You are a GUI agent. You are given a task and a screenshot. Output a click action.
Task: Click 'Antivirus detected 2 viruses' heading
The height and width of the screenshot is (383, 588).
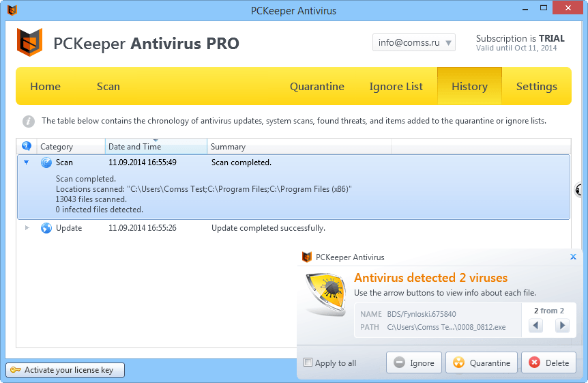click(x=430, y=278)
